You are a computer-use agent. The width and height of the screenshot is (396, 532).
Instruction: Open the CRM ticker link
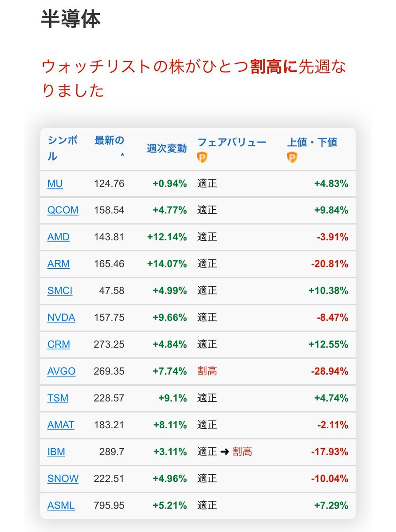[x=59, y=344]
